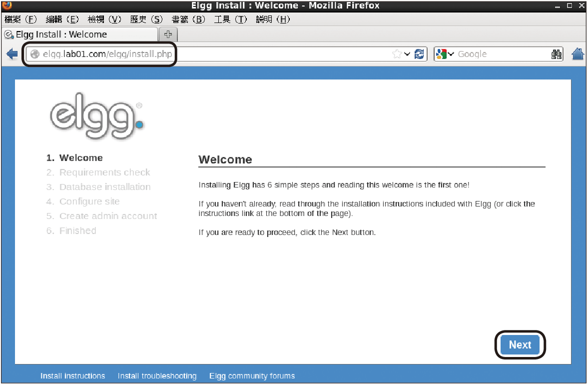Click the site identity globe icon

(35, 54)
